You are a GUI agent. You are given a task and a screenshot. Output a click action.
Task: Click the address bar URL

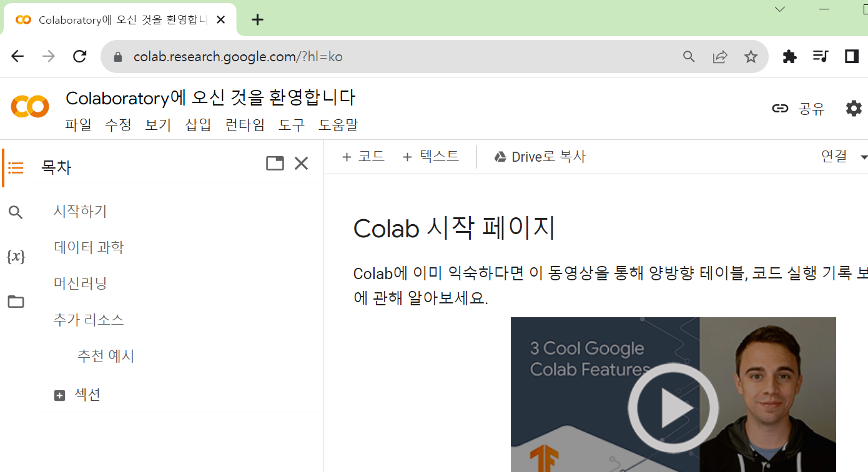[238, 57]
